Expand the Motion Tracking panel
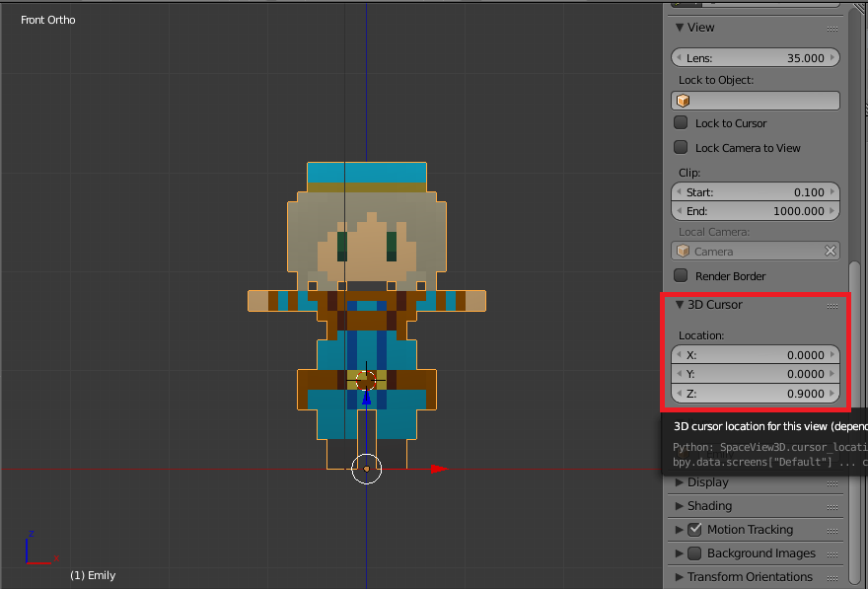 680,530
